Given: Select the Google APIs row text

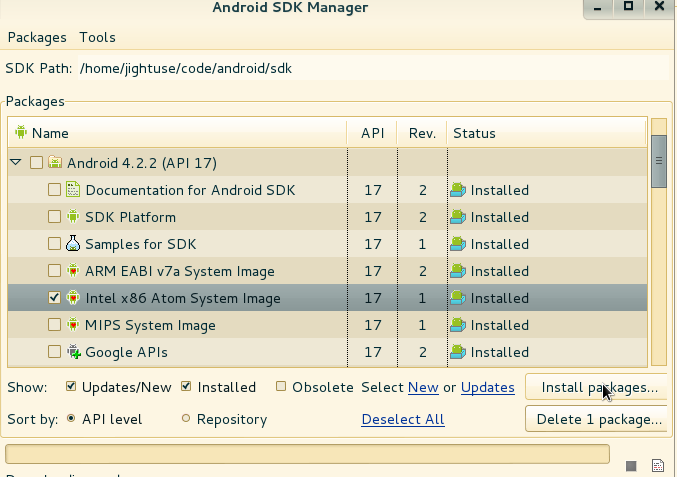Looking at the screenshot, I should (x=127, y=352).
